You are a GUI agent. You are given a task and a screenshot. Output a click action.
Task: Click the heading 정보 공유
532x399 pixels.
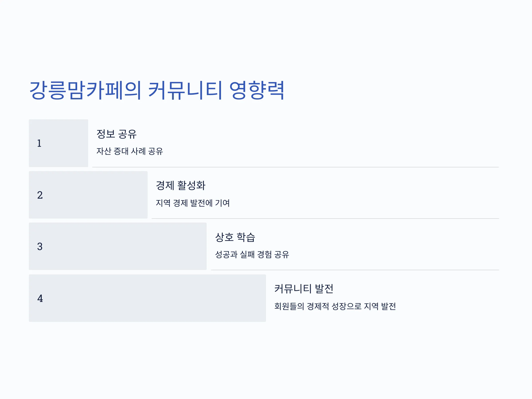[116, 134]
